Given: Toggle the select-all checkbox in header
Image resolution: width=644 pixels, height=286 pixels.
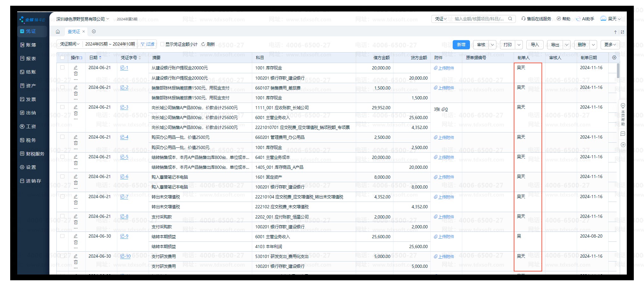Looking at the screenshot, I should tap(62, 58).
